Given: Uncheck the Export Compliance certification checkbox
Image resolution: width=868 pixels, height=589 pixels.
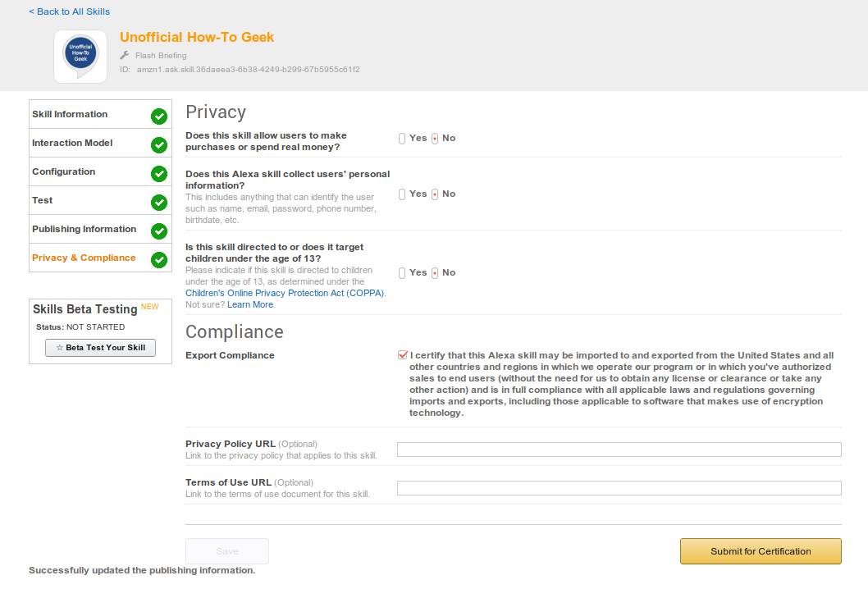Looking at the screenshot, I should pyautogui.click(x=403, y=355).
